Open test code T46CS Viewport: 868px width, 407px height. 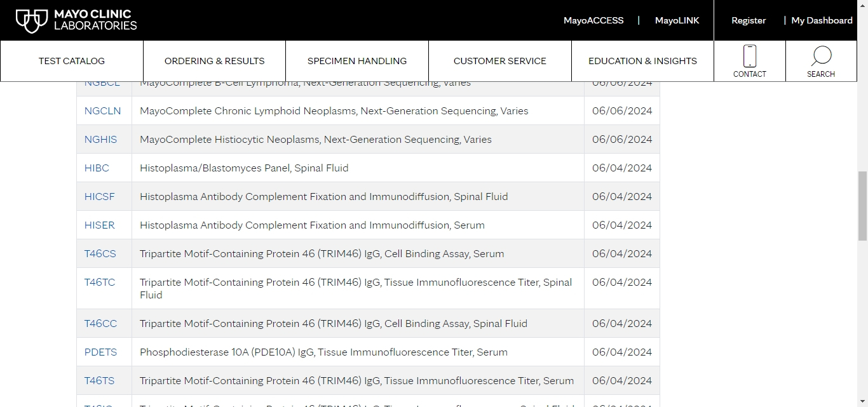[x=100, y=254]
